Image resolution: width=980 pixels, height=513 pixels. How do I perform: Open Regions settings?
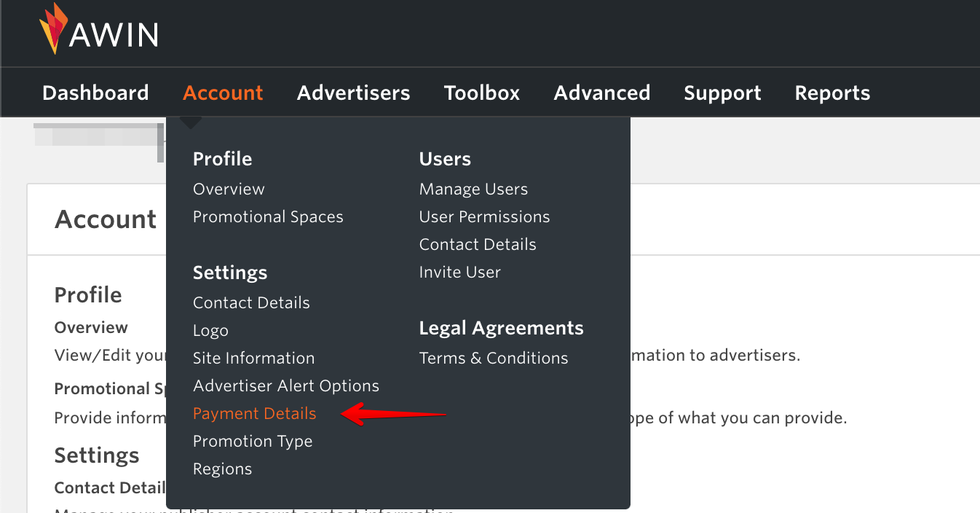222,469
